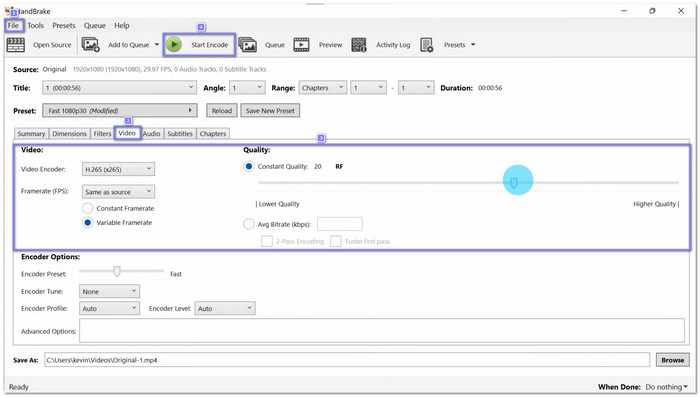The height and width of the screenshot is (397, 700).
Task: Switch to the Chapters tab
Action: pos(213,134)
